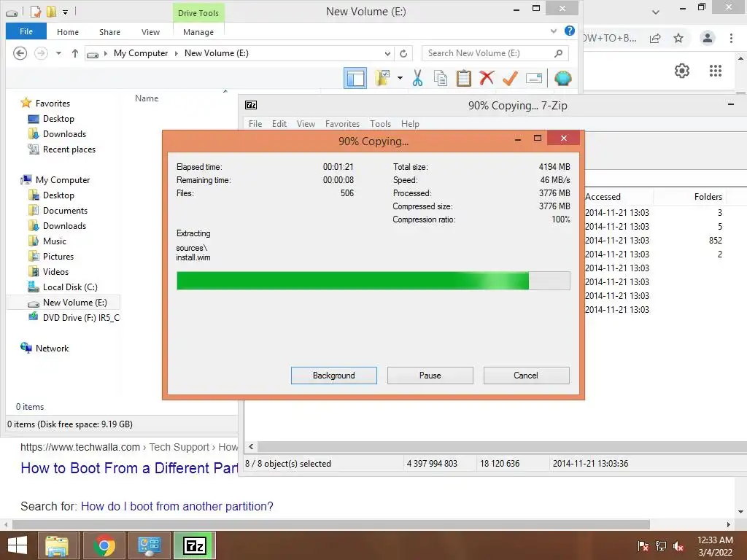Open the address bar history dropdown
This screenshot has width=747, height=560.
(388, 53)
